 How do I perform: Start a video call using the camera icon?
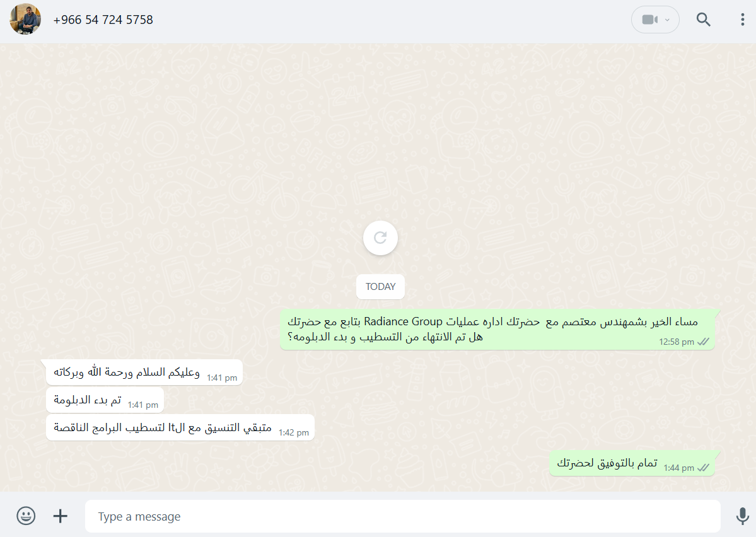click(649, 20)
